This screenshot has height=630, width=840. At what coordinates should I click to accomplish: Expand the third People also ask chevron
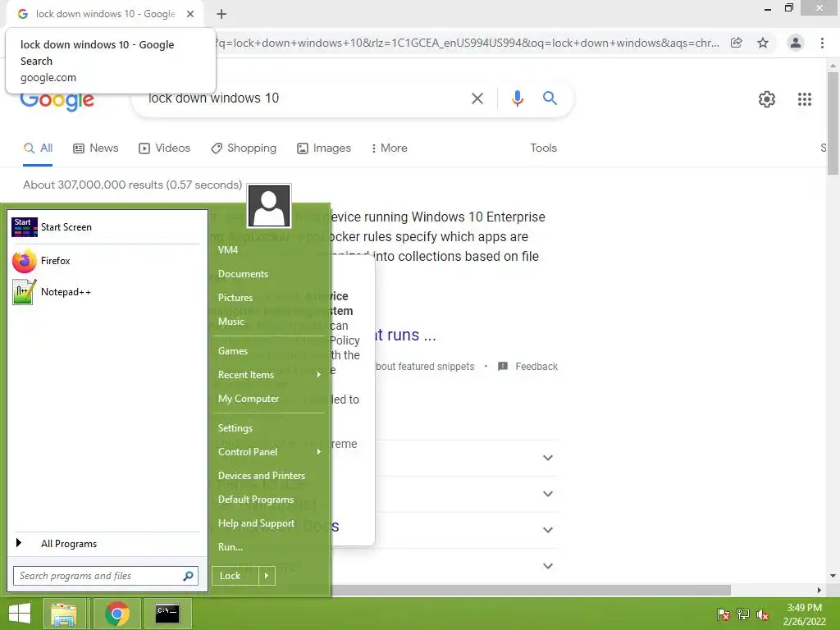click(547, 529)
